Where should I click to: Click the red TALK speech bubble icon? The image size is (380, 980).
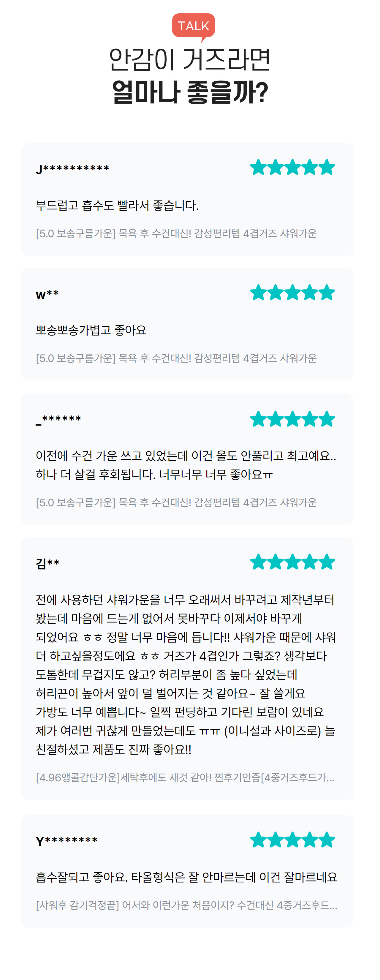coord(193,26)
